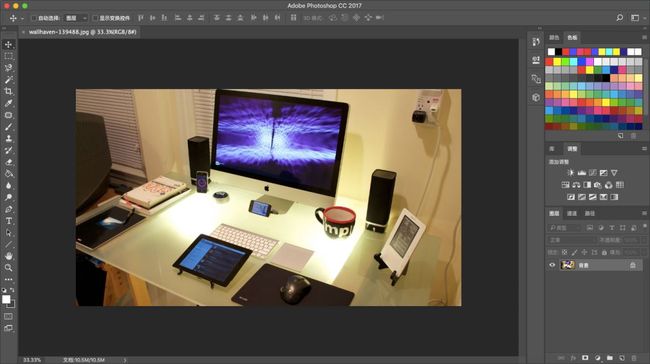This screenshot has width=650, height=364.
Task: Switch to the Channels tab
Action: 572,213
